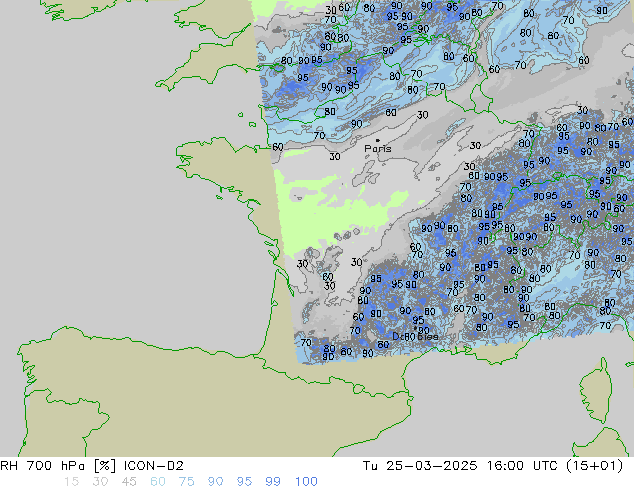Select the legend value 90

215,482
